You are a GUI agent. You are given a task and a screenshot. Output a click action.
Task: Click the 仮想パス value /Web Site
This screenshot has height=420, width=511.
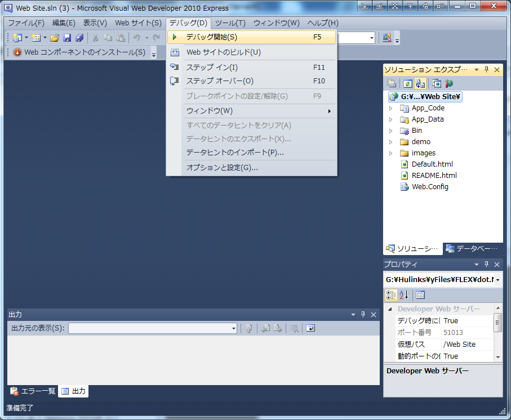tap(460, 345)
